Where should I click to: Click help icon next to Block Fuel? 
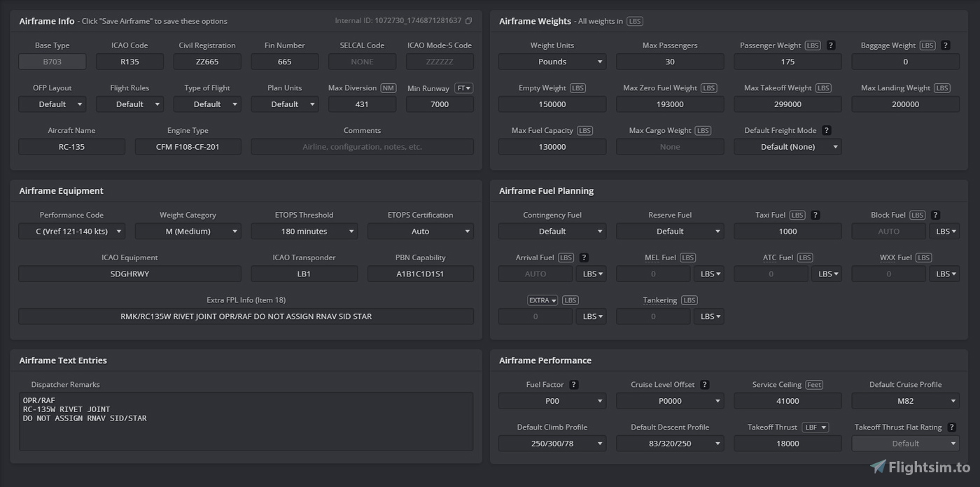[x=935, y=216]
